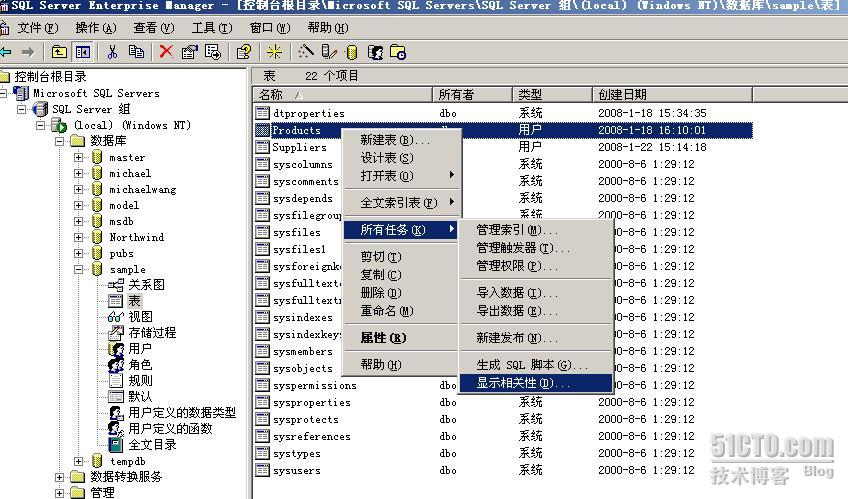
Task: Click the Export List toolbar icon
Action: pos(213,52)
